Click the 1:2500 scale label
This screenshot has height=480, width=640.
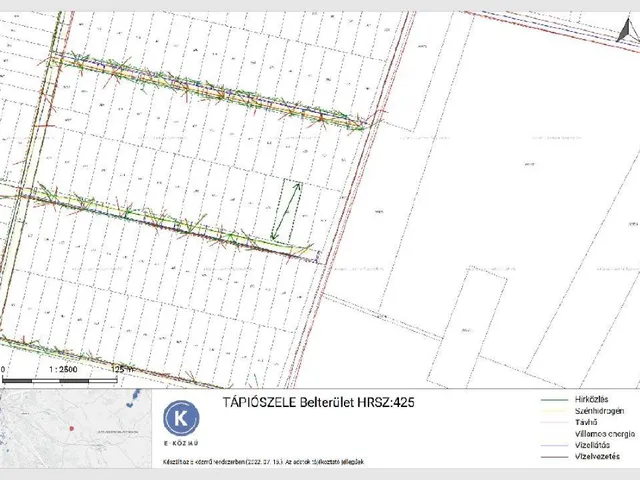pos(61,369)
